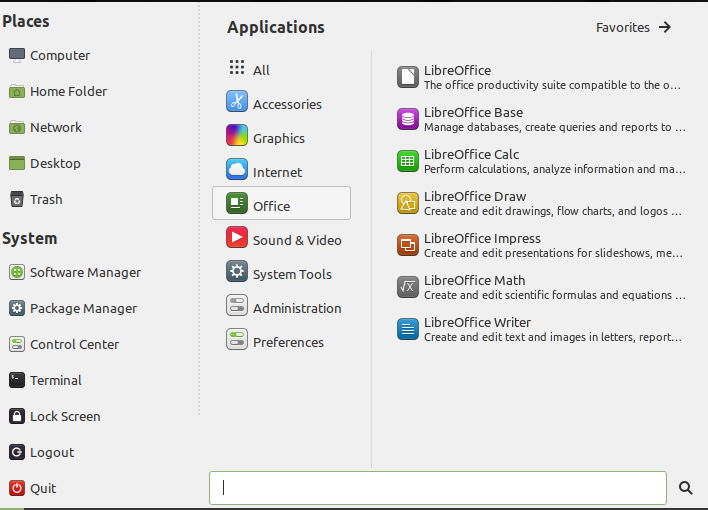Viewport: 708px width, 510px height.
Task: Click 'Manage databases, create queries' description
Action: click(555, 127)
